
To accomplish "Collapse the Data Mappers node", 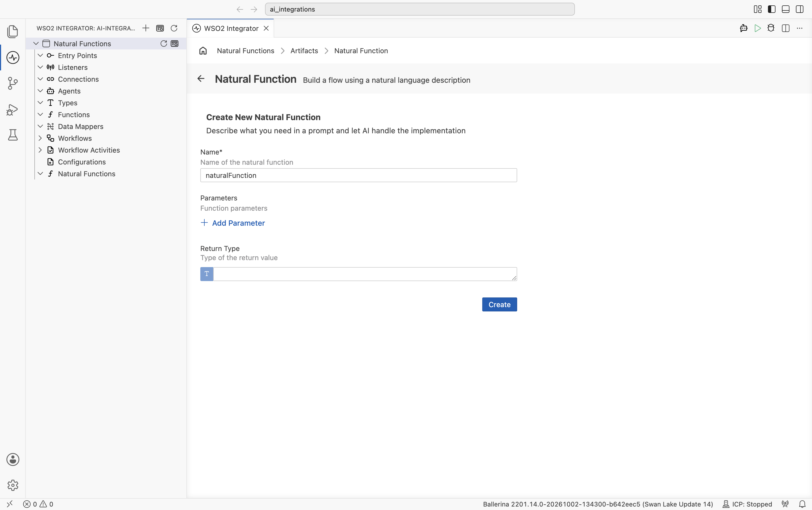I will (x=40, y=126).
